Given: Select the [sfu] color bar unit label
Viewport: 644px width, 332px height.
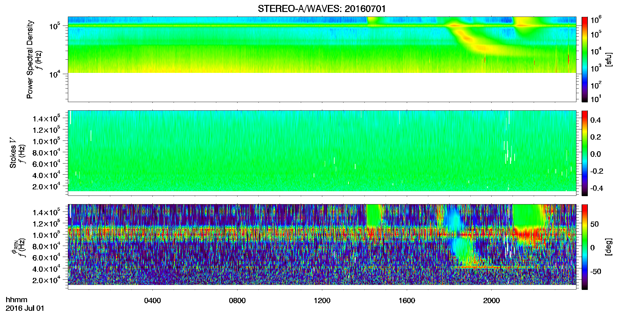Looking at the screenshot, I should (x=609, y=60).
